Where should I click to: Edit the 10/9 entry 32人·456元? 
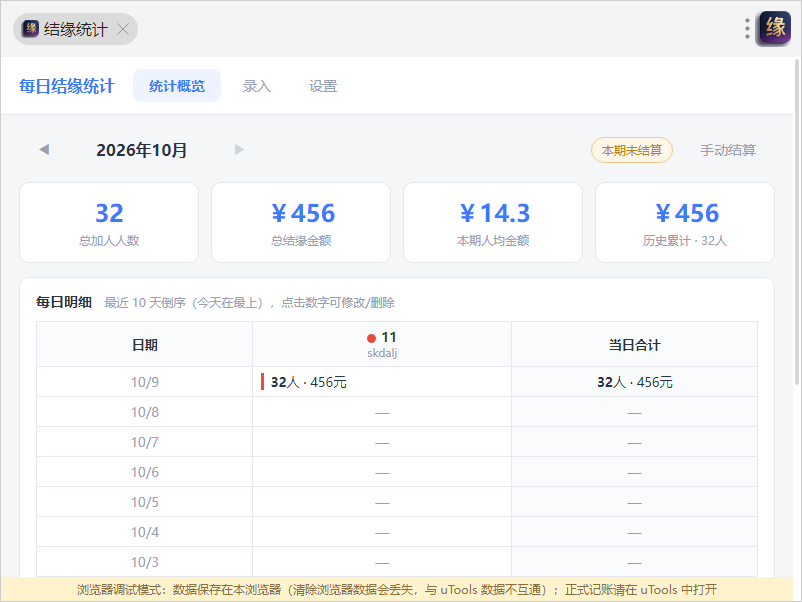coord(308,382)
